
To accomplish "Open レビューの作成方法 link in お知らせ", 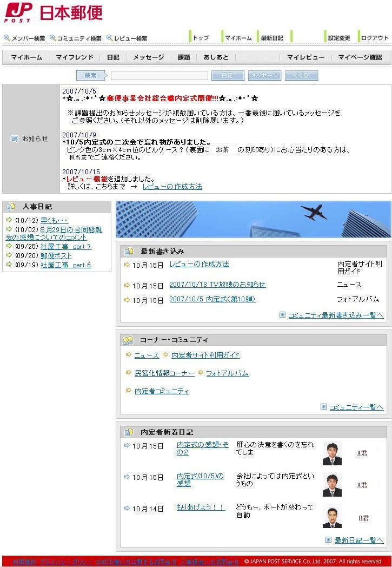I will 172,187.
